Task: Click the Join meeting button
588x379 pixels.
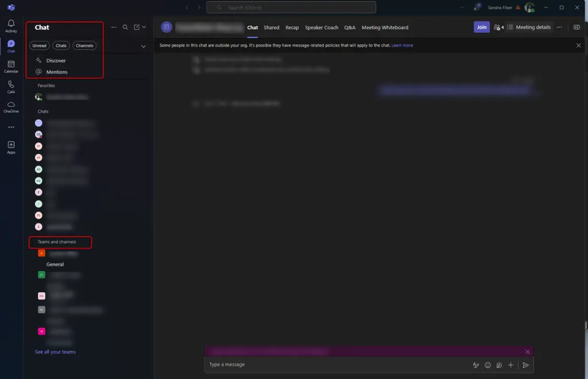Action: tap(481, 27)
